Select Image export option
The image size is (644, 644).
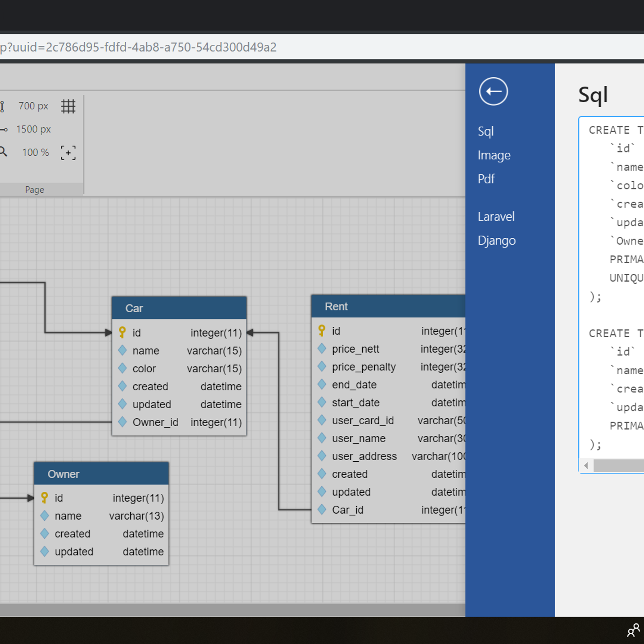tap(494, 155)
